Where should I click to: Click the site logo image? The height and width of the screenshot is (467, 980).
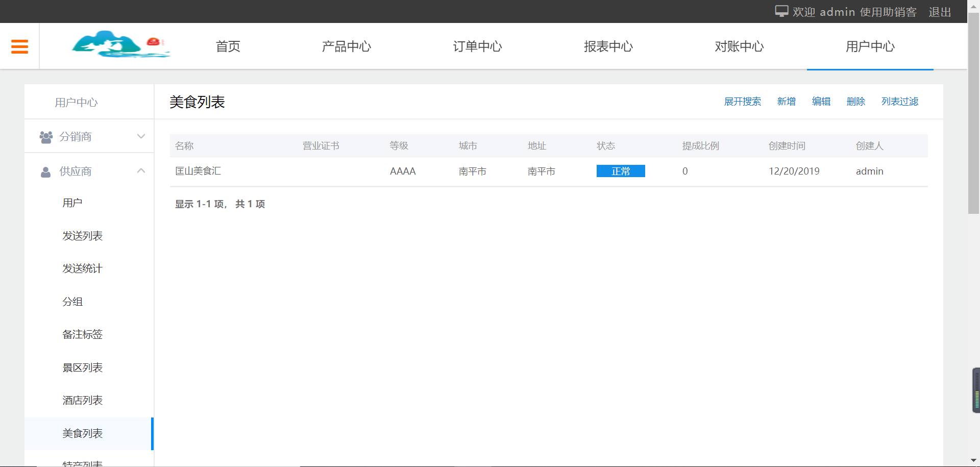coord(120,45)
